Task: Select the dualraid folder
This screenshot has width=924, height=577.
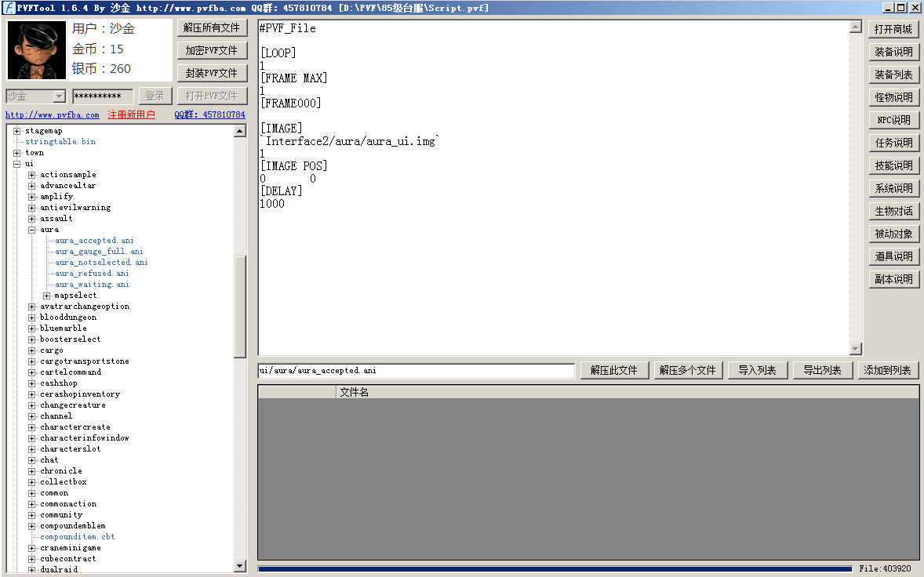Action: click(x=58, y=569)
